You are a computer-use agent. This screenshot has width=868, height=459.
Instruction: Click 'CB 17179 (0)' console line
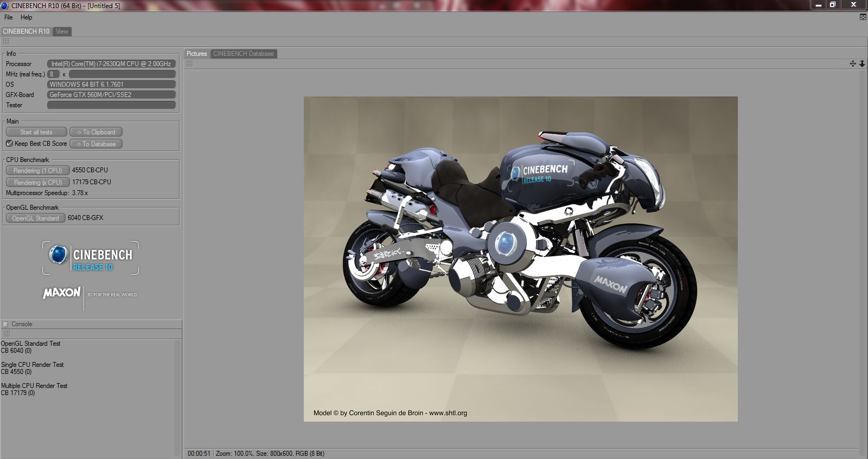[x=18, y=393]
